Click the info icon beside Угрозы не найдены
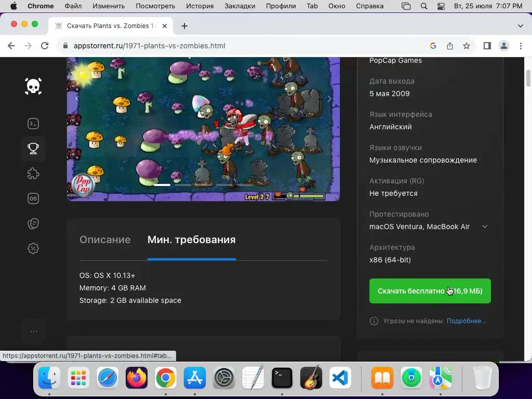The height and width of the screenshot is (399, 532). (x=374, y=321)
